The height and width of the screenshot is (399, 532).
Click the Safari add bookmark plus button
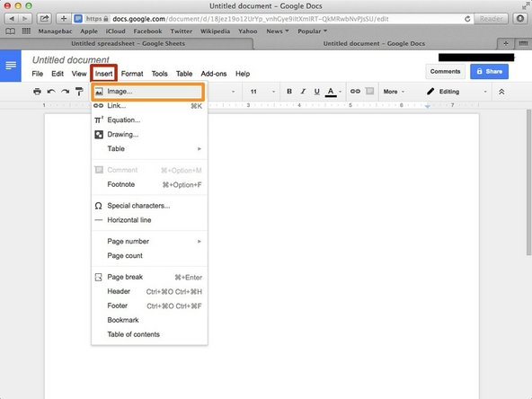(64, 19)
